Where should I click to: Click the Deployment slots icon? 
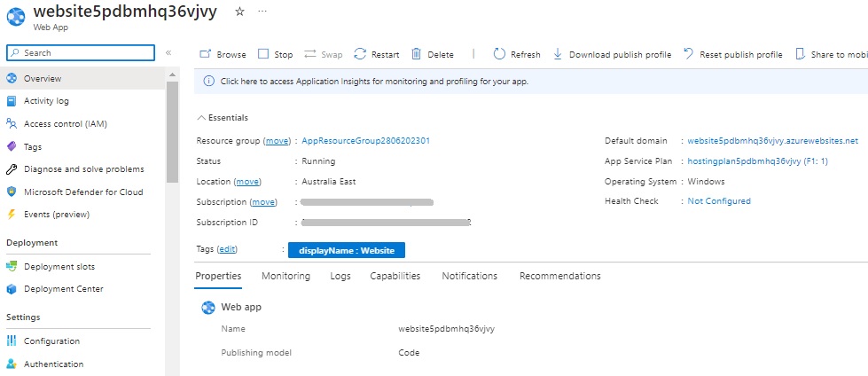click(x=12, y=266)
